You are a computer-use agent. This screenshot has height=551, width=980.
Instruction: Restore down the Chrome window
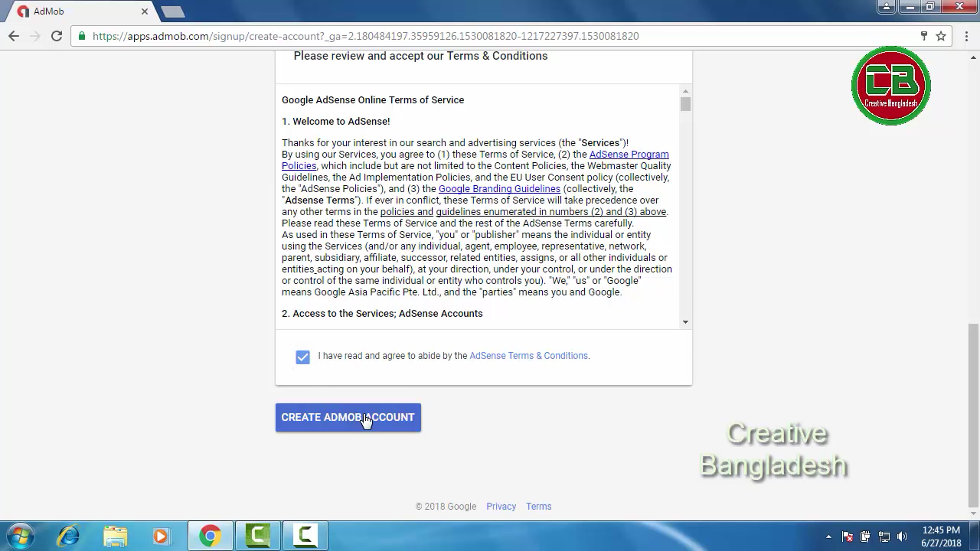point(930,7)
